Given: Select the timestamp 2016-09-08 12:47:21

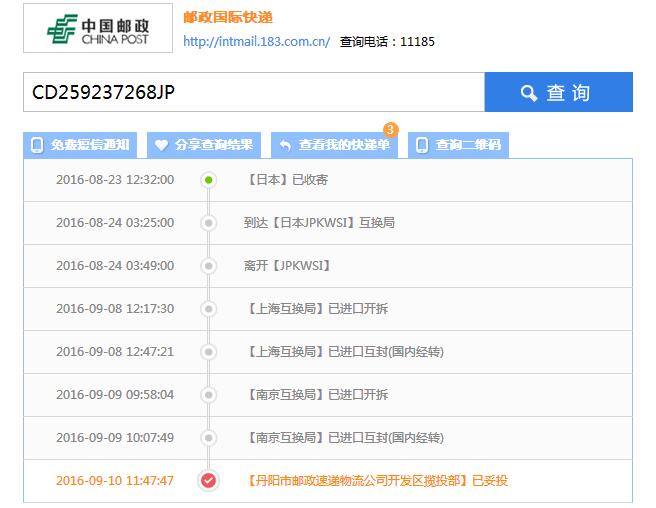Looking at the screenshot, I should (x=115, y=351).
